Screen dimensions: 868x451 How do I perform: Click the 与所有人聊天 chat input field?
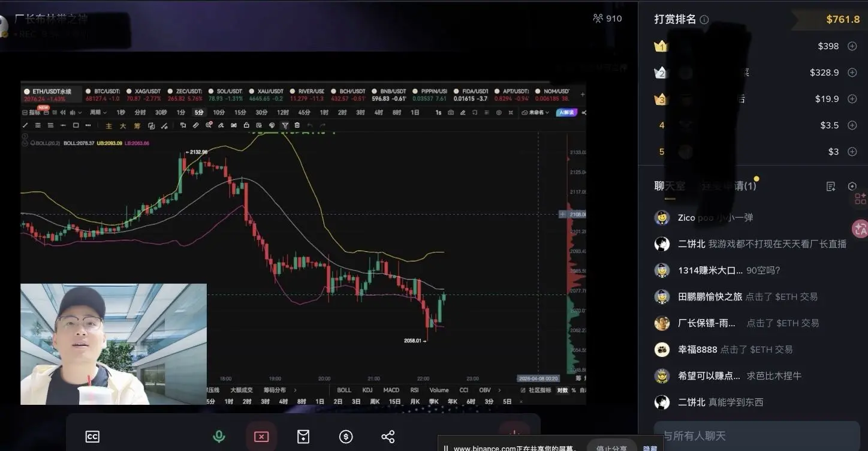coord(757,436)
